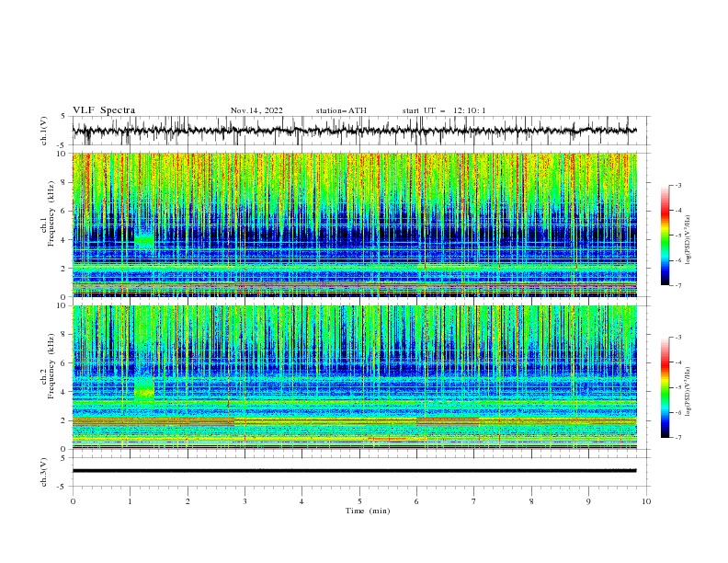
Task: Click the "-3" label on lower colorbar
Action: [x=677, y=338]
